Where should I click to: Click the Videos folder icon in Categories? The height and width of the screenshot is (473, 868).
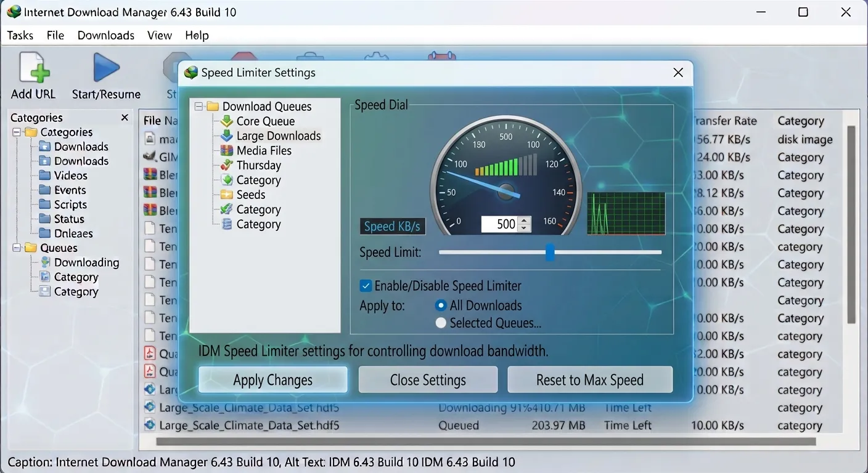point(45,176)
